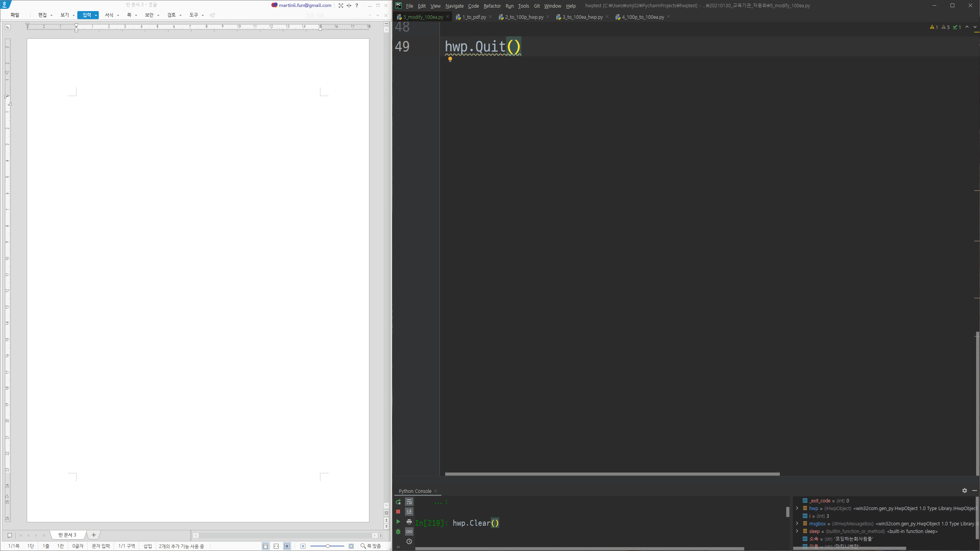980x551 pixels.
Task: Open console history via the clock icon
Action: click(409, 541)
